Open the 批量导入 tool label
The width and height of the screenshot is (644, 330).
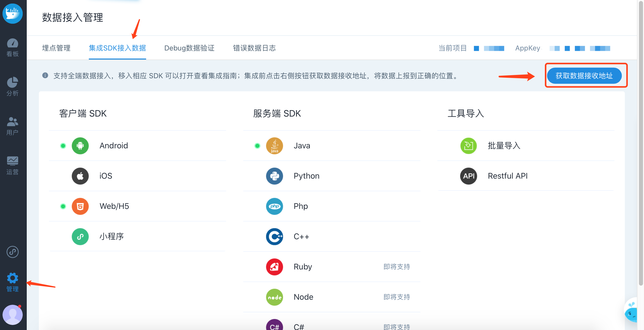(504, 146)
